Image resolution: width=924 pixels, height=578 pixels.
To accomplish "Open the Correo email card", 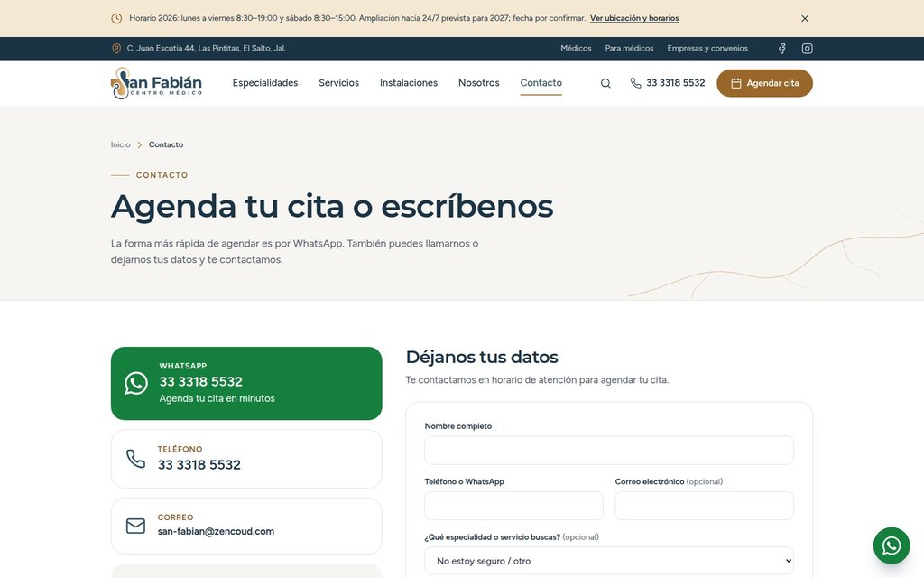I will [x=246, y=526].
